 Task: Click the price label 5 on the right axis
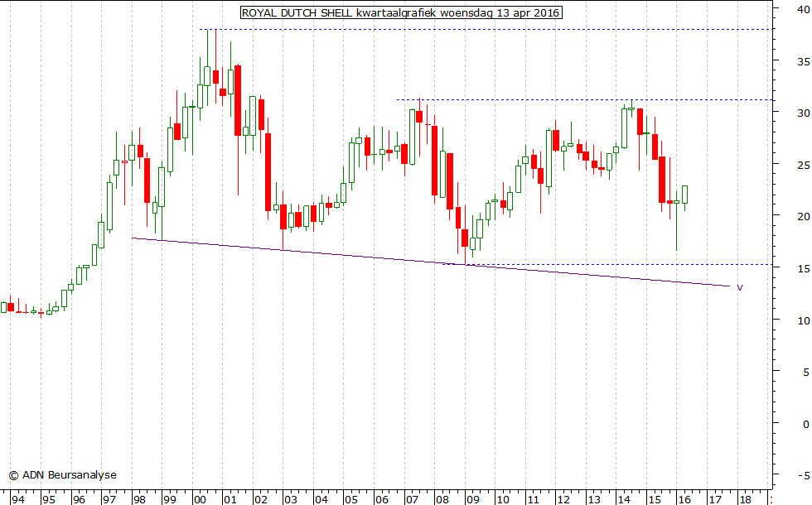(x=806, y=372)
